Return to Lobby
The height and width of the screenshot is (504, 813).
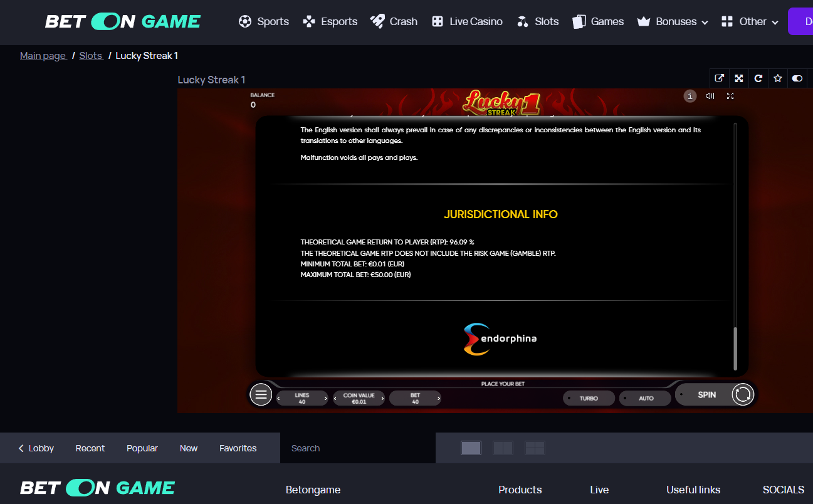(36, 448)
